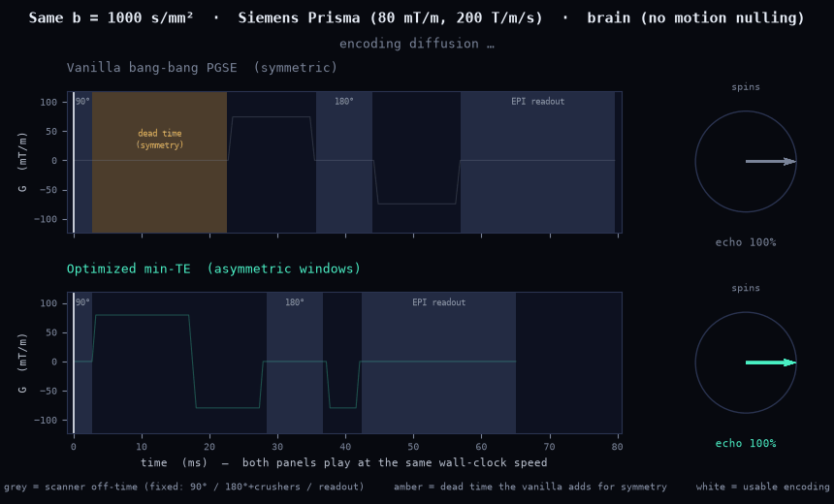Click the green 'echo 100%' readout
The width and height of the screenshot is (834, 504).
745,443
